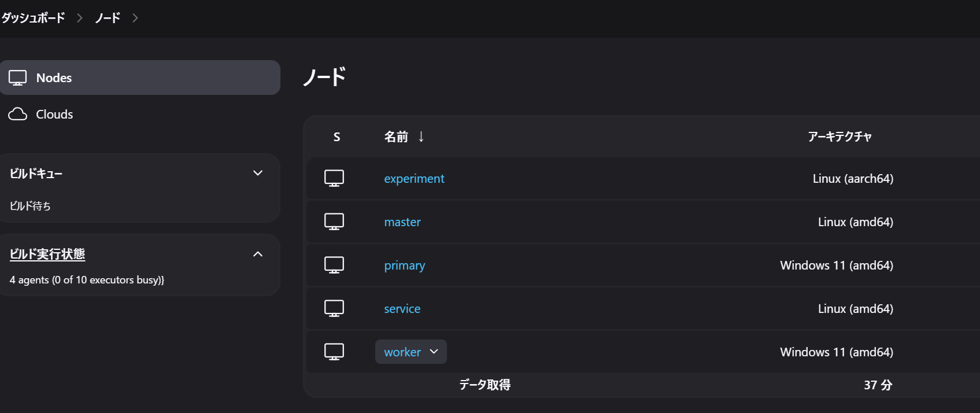Click the ノード page heading

pos(324,77)
